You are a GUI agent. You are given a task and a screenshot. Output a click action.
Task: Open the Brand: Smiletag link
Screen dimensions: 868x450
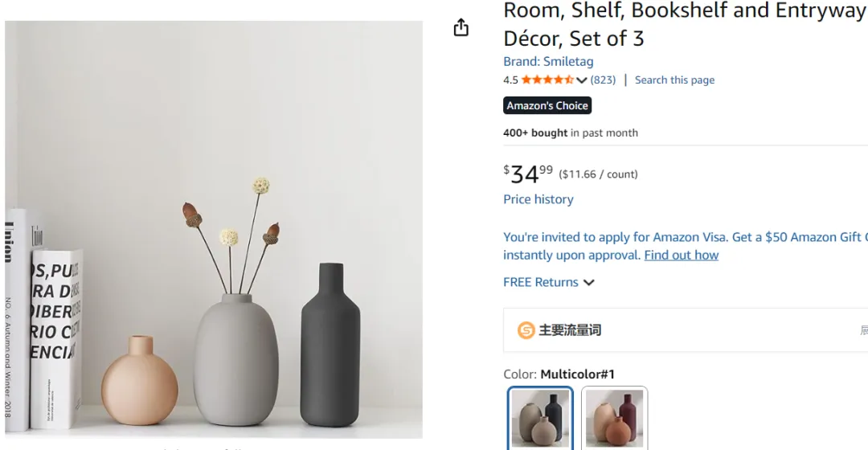coord(548,61)
